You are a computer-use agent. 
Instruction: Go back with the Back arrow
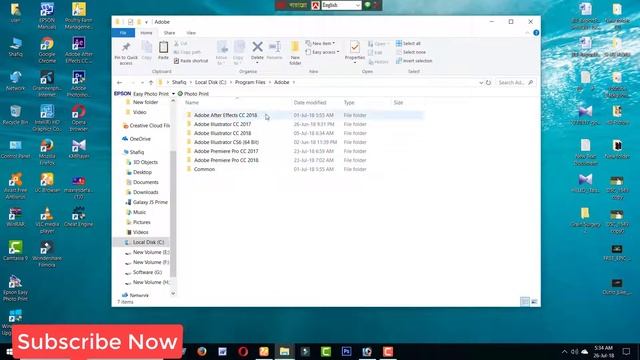[120, 82]
